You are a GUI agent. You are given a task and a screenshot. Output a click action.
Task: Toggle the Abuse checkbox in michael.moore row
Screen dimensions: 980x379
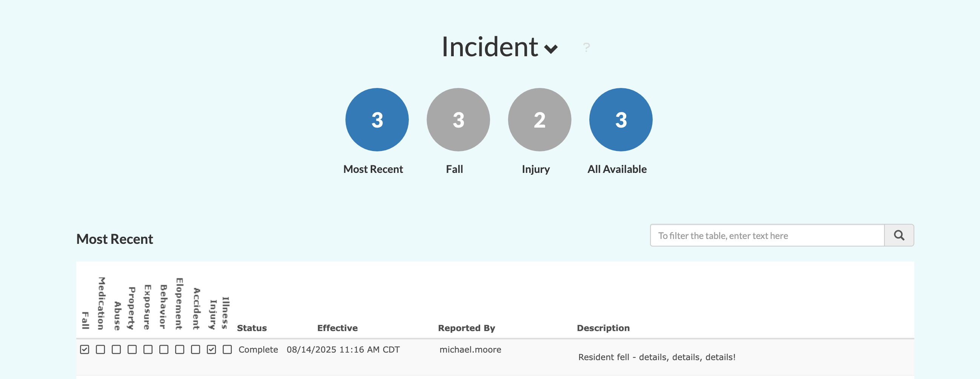(x=116, y=349)
